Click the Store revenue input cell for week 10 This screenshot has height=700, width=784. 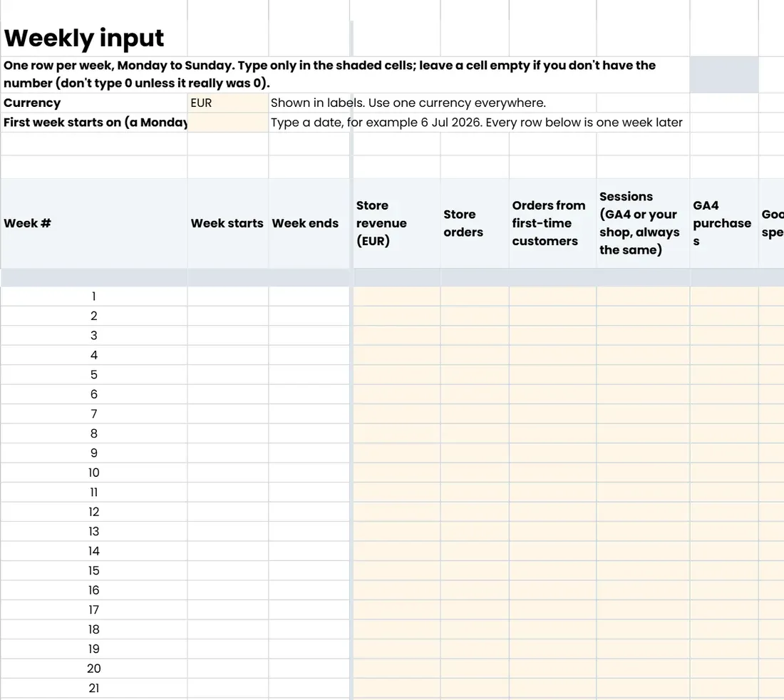pos(397,473)
